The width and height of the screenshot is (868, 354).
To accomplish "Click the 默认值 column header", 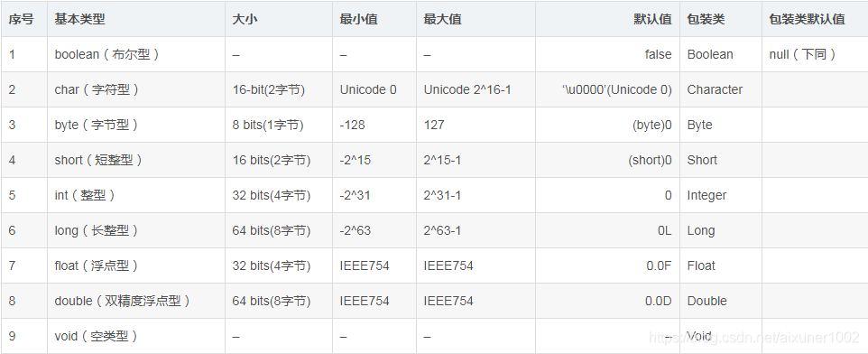I will coord(608,19).
